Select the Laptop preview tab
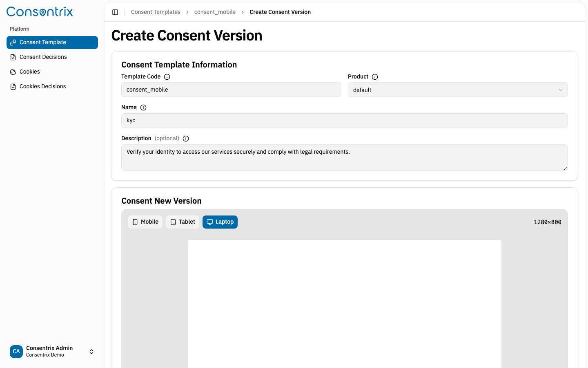The height and width of the screenshot is (368, 588). (x=220, y=222)
